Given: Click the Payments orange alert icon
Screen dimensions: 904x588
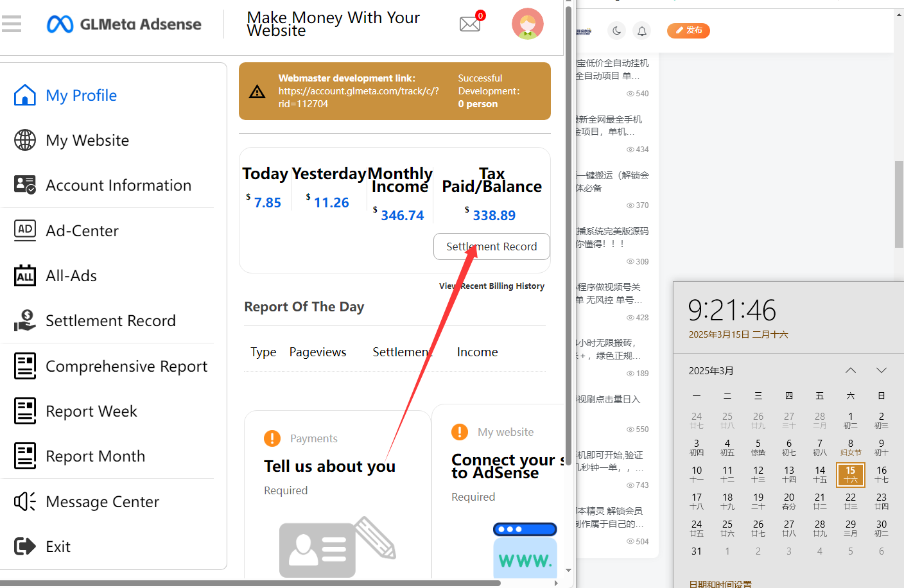Looking at the screenshot, I should (x=272, y=438).
